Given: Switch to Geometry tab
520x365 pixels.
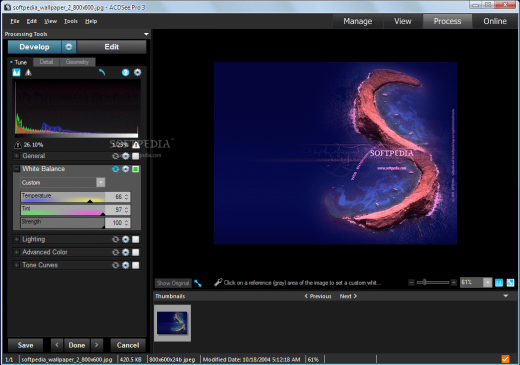Looking at the screenshot, I should (77, 62).
